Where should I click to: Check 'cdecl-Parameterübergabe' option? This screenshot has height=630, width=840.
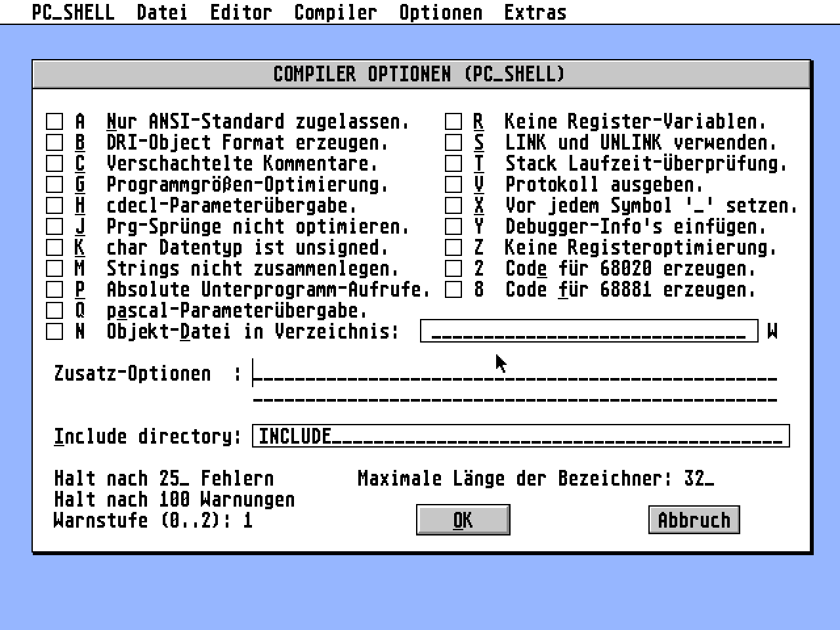(54, 205)
